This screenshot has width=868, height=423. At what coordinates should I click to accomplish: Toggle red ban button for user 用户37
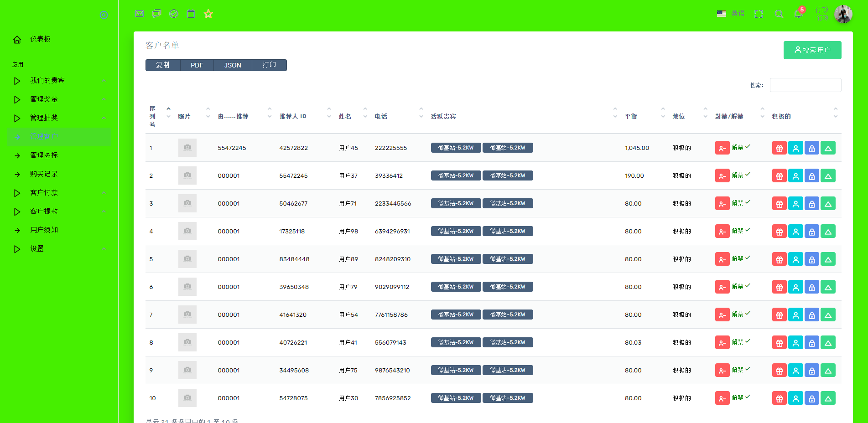(722, 176)
